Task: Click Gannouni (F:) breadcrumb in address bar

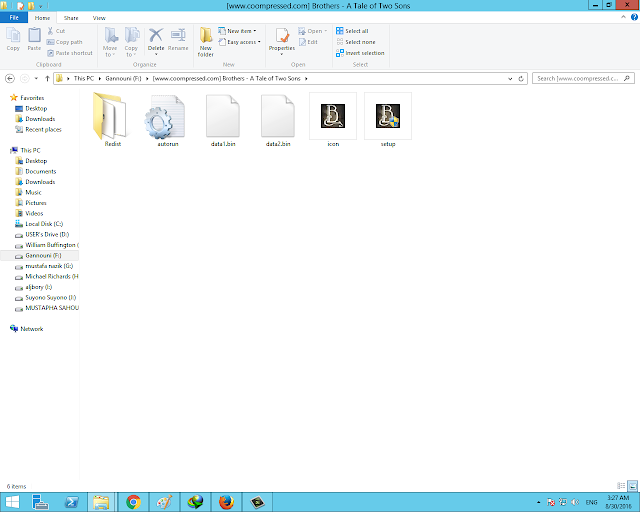Action: (x=123, y=78)
